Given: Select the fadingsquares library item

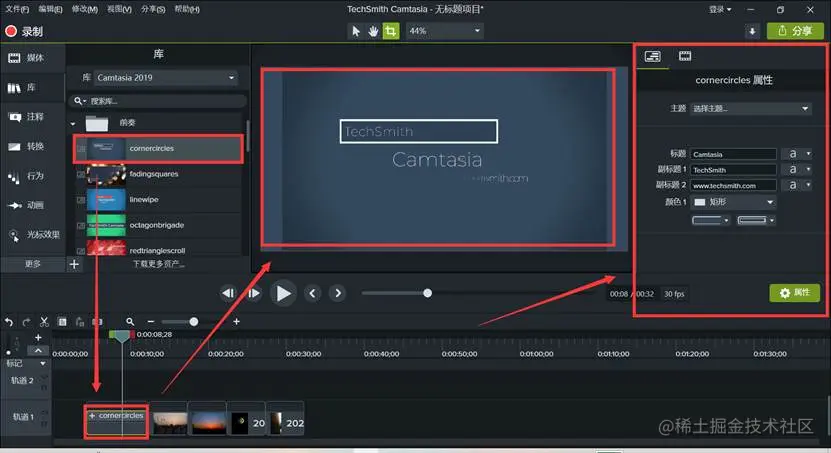Looking at the screenshot, I should (158, 174).
